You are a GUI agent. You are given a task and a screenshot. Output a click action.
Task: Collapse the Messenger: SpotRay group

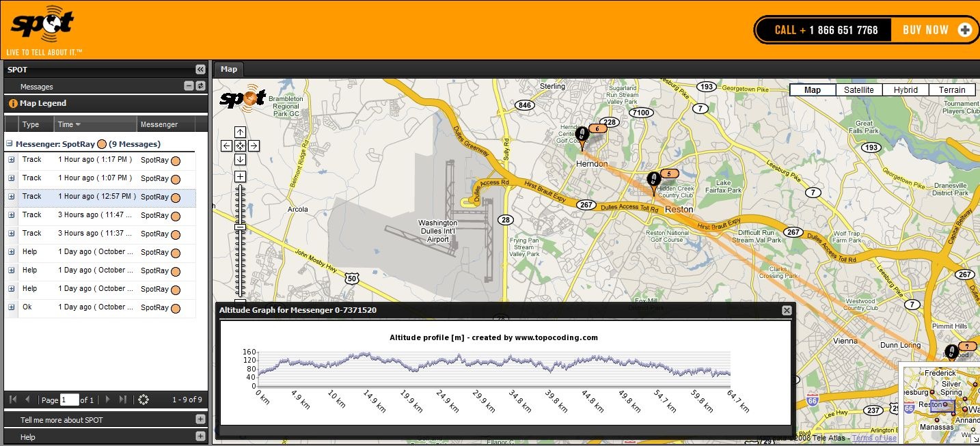[10, 144]
